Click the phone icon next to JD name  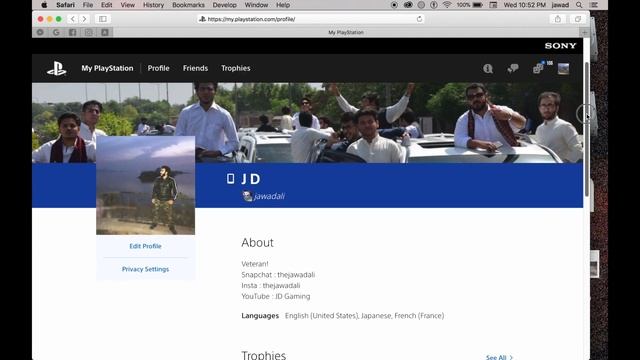click(x=231, y=178)
